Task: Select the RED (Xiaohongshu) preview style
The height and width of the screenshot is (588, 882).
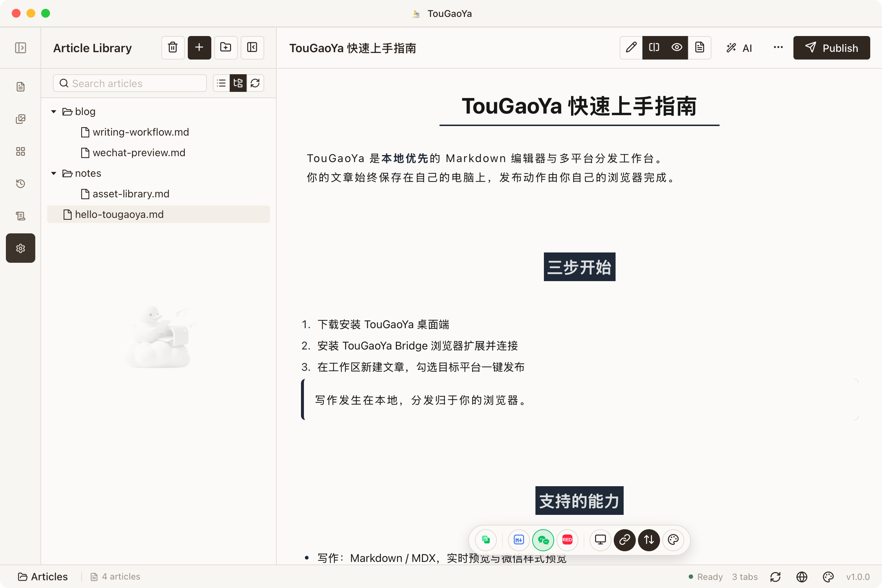Action: pos(567,540)
